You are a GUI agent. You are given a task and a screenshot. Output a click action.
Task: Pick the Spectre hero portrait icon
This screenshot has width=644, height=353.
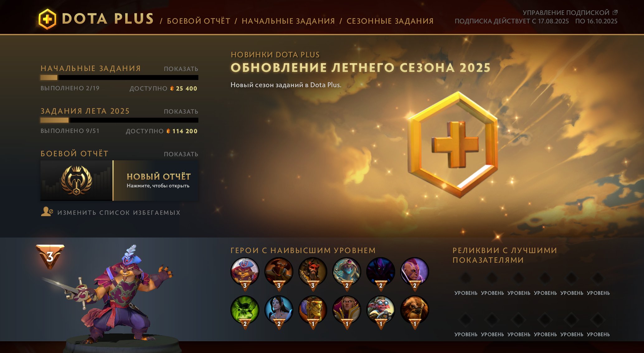pos(381,272)
